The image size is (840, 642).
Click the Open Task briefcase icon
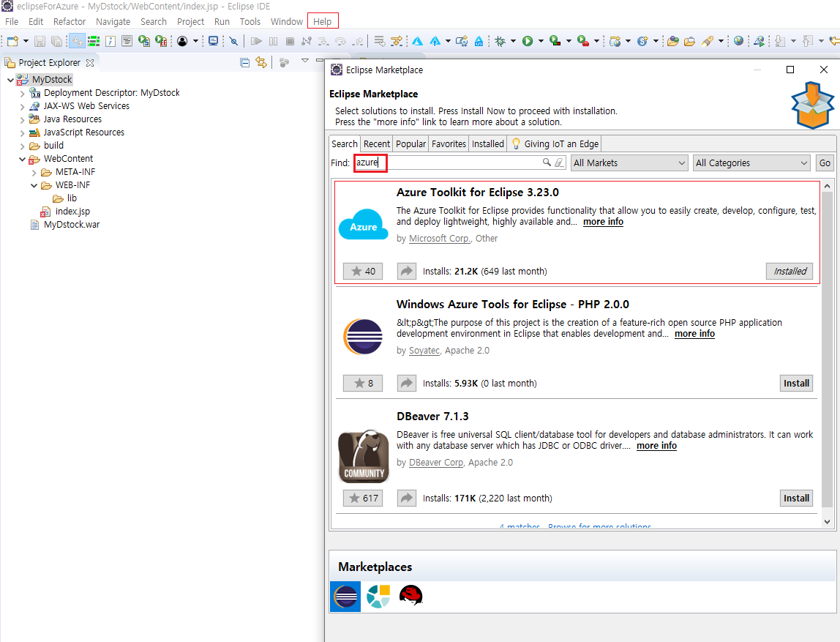tap(689, 41)
